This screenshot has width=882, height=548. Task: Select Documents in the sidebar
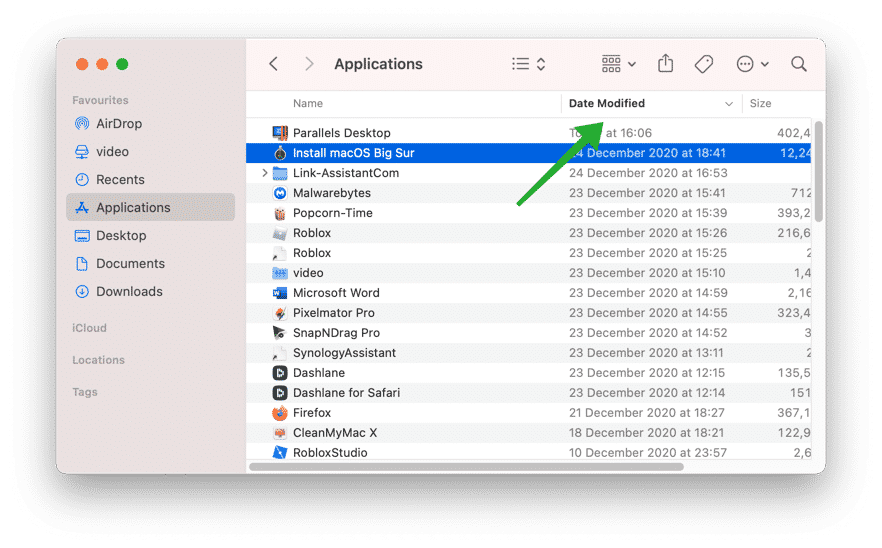coord(151,263)
